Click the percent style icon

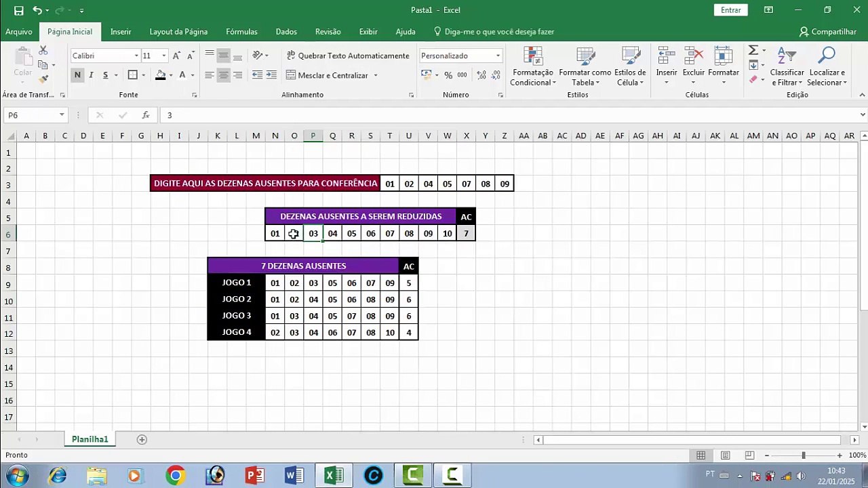448,75
